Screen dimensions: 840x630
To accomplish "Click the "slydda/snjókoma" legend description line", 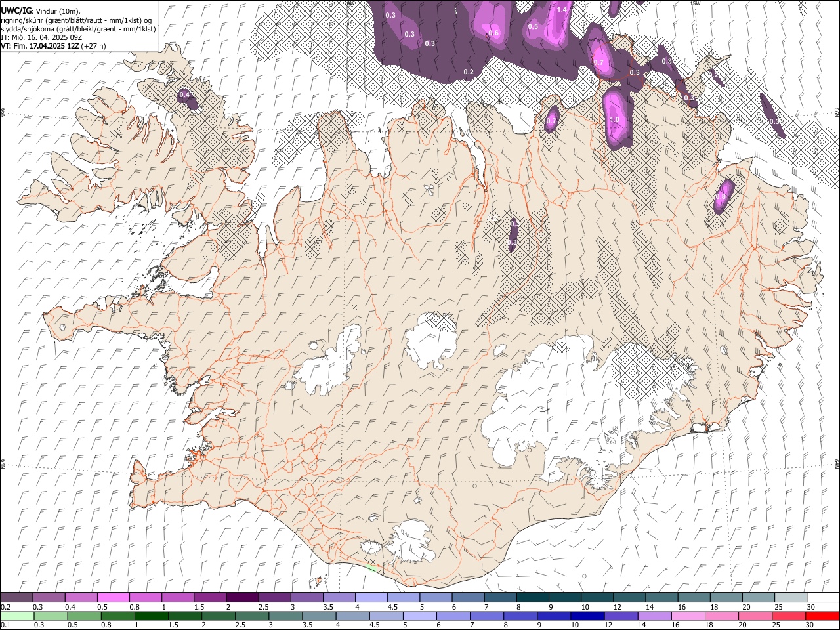I will [79, 29].
